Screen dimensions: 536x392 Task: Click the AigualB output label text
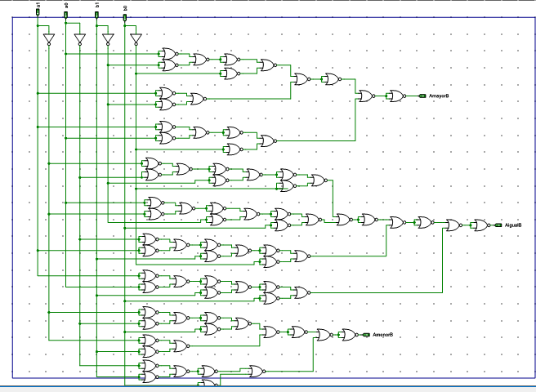point(518,225)
